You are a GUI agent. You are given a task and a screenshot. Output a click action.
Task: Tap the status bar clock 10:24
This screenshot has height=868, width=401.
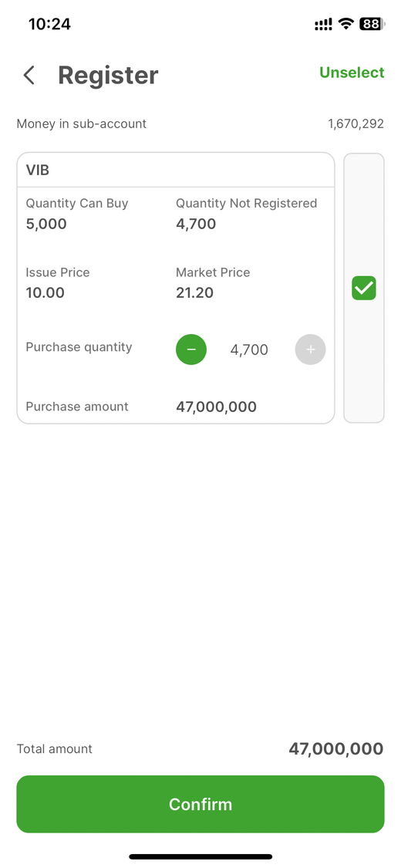[x=50, y=24]
